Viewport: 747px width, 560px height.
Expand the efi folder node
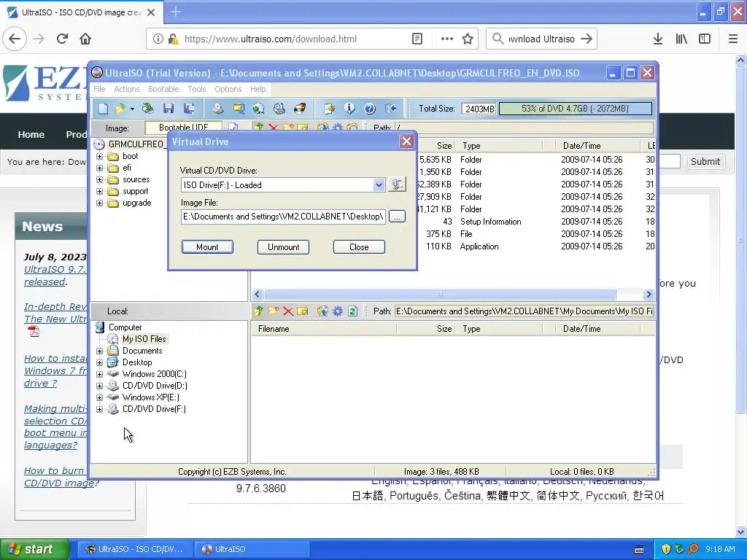[99, 168]
